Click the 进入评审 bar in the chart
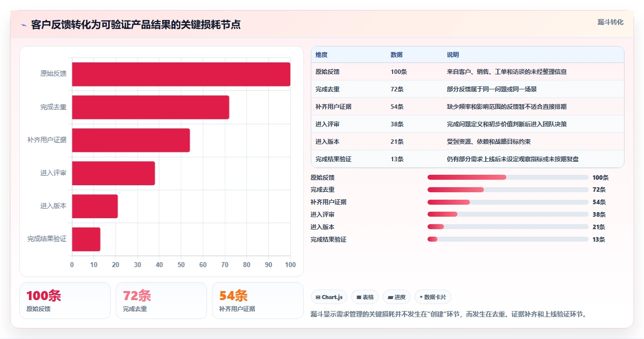The image size is (644, 339). pyautogui.click(x=113, y=173)
